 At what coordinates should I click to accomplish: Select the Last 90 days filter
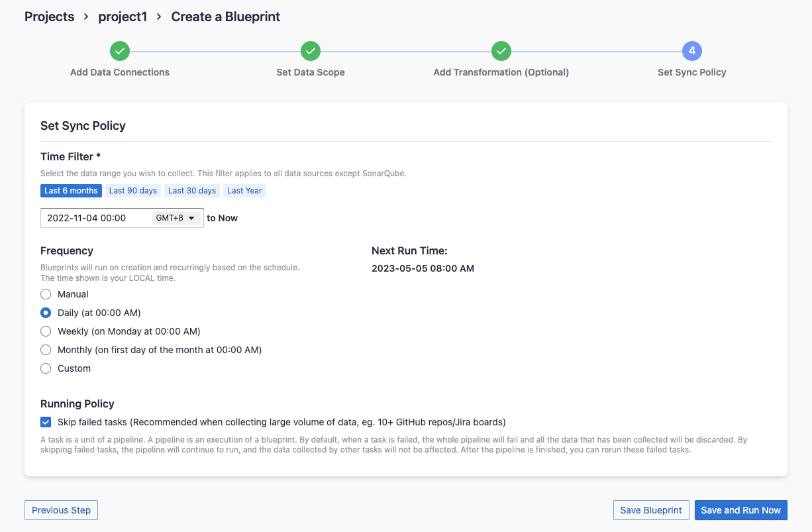(133, 191)
